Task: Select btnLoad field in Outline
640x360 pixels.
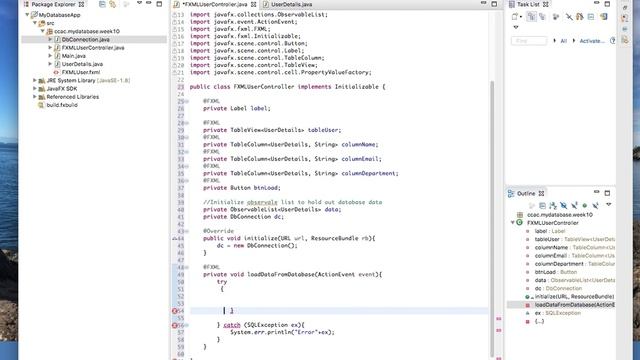Action: click(x=556, y=272)
